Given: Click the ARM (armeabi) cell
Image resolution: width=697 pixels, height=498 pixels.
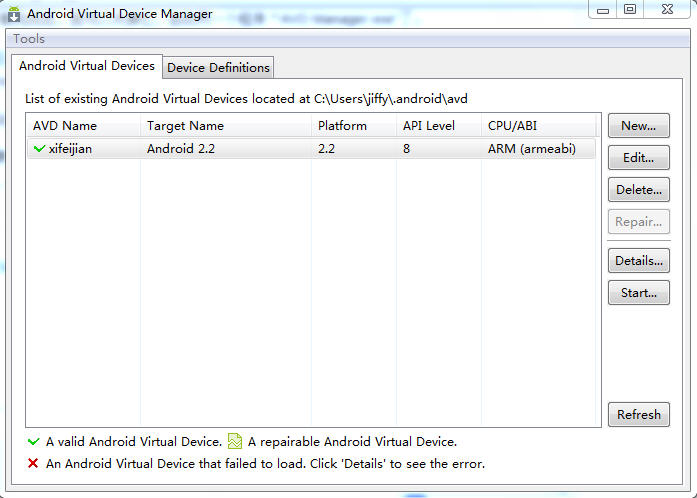Looking at the screenshot, I should coord(532,149).
